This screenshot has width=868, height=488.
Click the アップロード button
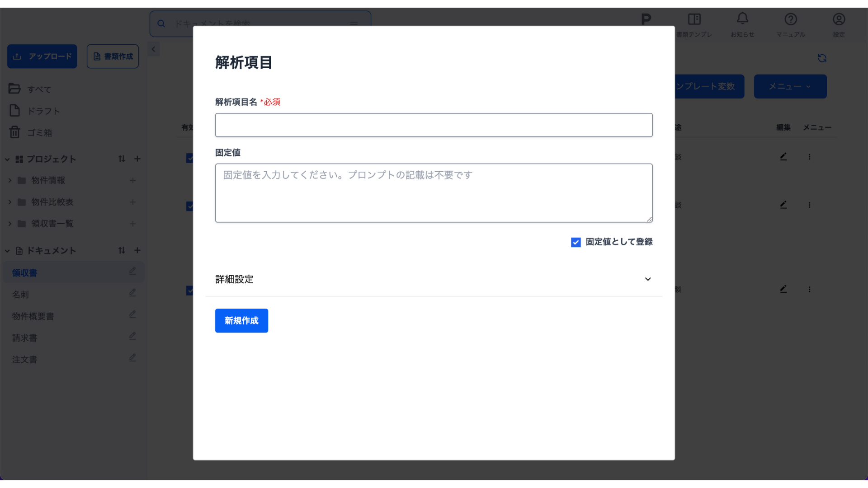tap(42, 56)
